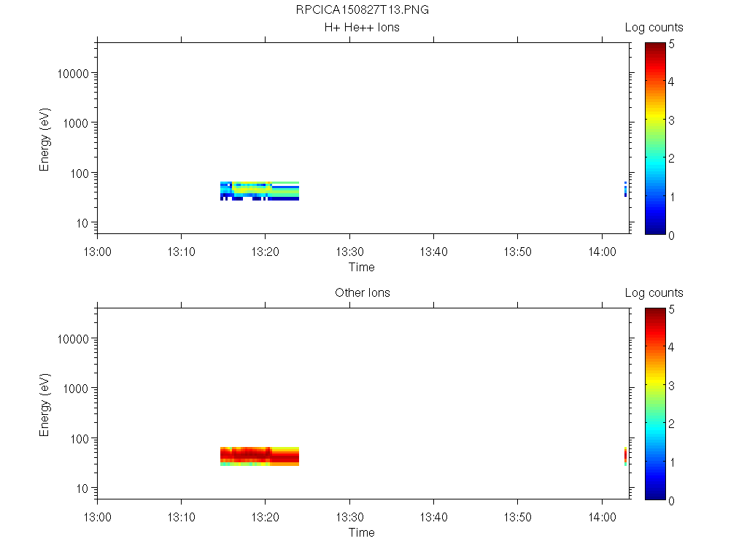Click the red Other Ions spectrogram data block

[x=260, y=456]
